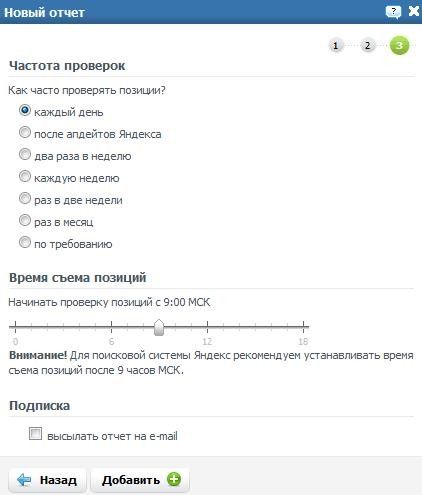Image resolution: width=422 pixels, height=495 pixels.
Task: Click the green plus icon on Добавить
Action: click(174, 480)
